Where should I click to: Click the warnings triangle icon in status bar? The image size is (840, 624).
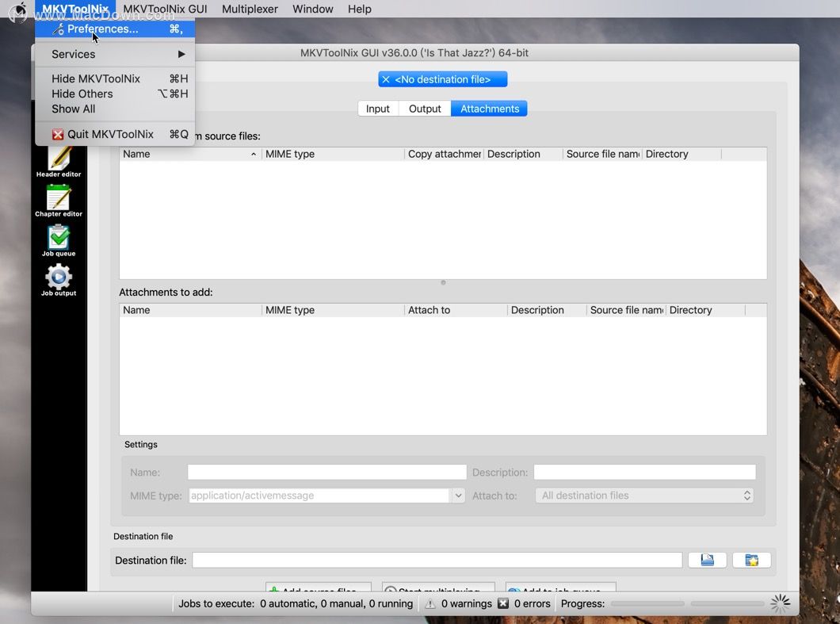click(x=430, y=604)
